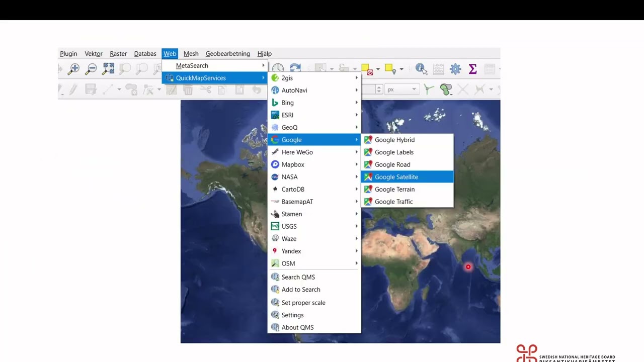Expand the Deselect features dropdown arrow
Image resolution: width=644 pixels, height=362 pixels.
[x=377, y=69]
